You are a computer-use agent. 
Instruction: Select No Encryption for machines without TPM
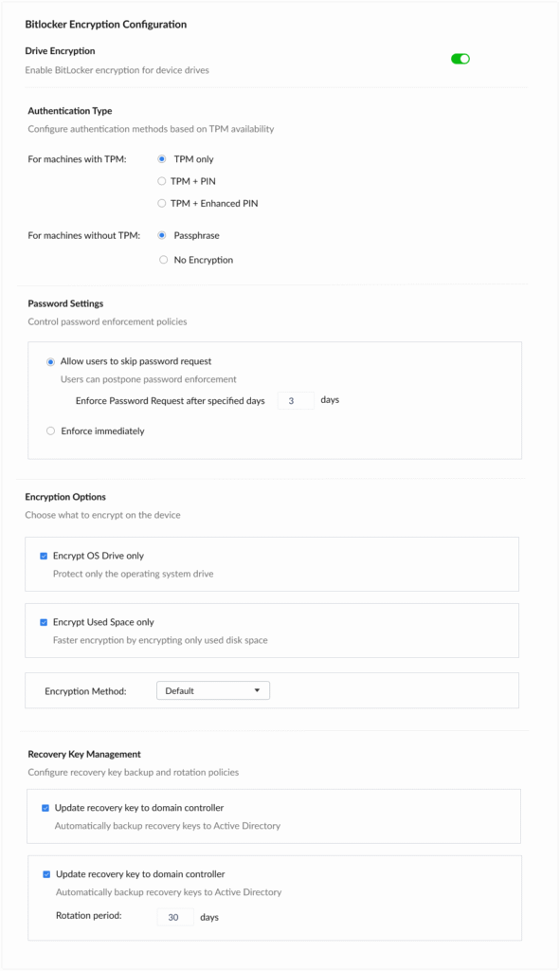163,259
